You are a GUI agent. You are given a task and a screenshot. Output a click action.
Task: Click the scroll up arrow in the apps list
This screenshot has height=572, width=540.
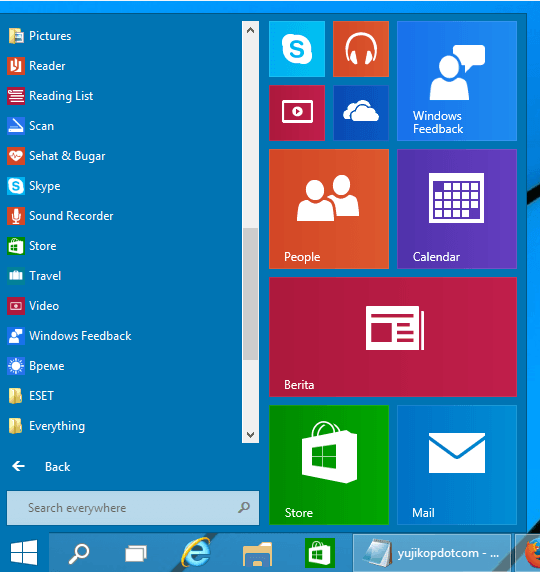pyautogui.click(x=250, y=30)
